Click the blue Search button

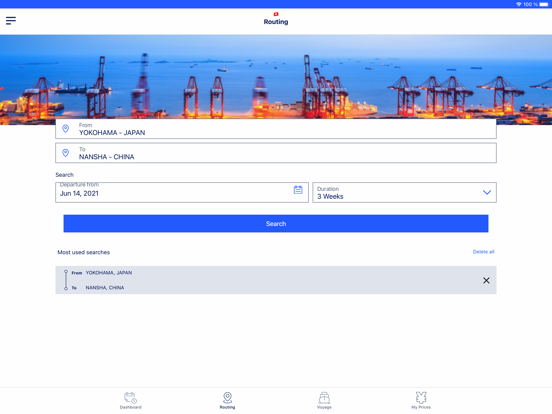276,224
